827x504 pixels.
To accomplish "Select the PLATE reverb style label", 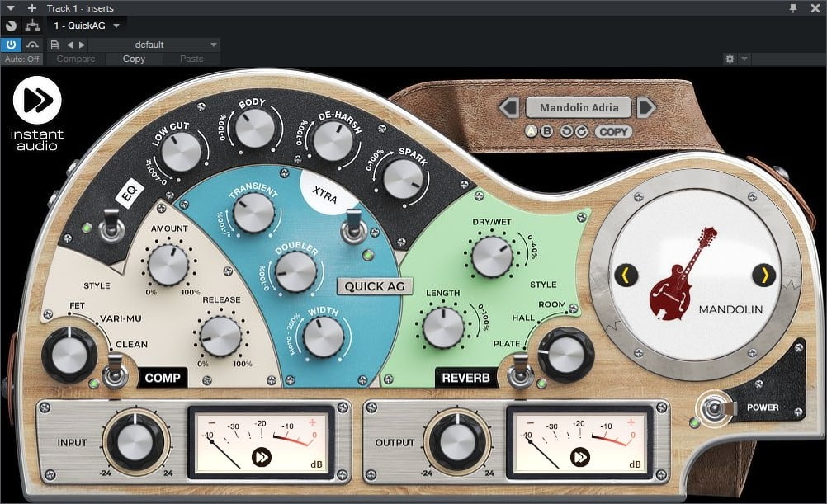I will (x=507, y=344).
